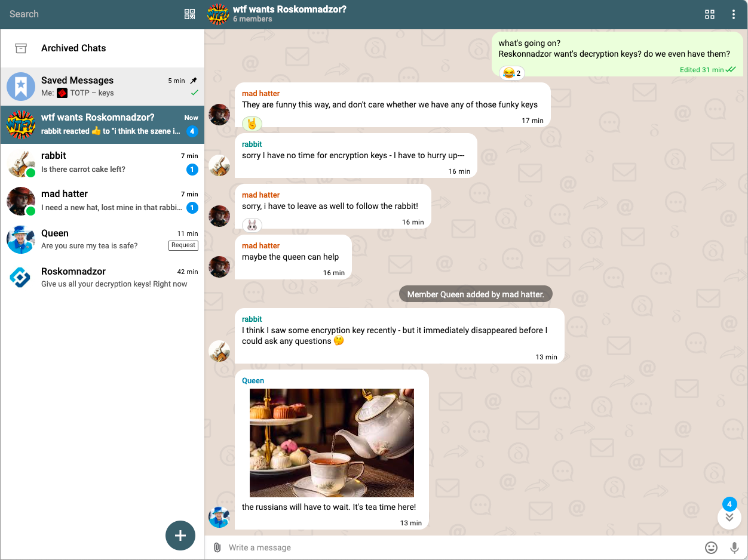Click the Archived Chats box icon
The width and height of the screenshot is (748, 560).
[x=21, y=48]
